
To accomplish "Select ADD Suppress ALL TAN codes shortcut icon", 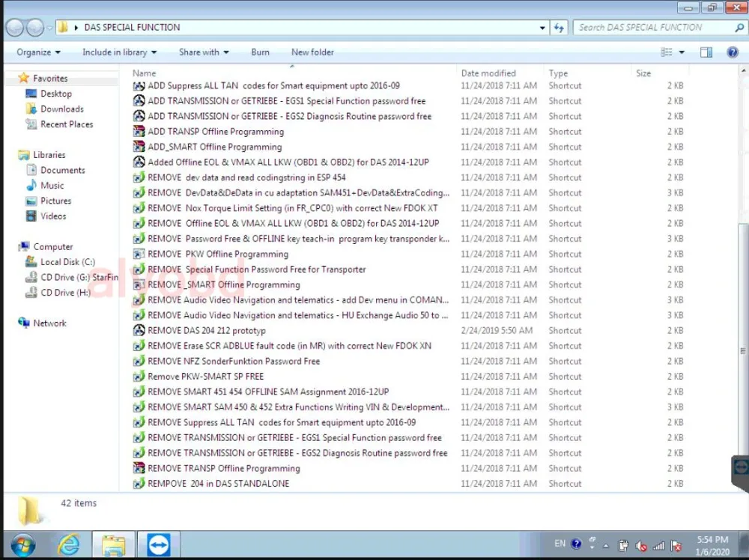I will 139,86.
